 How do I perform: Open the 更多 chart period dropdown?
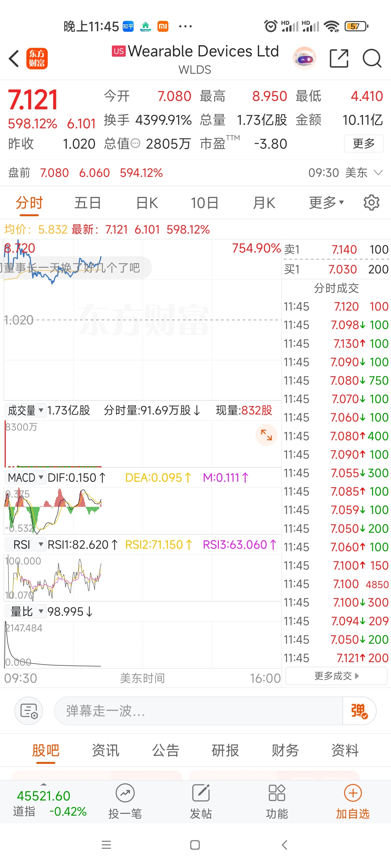(326, 203)
